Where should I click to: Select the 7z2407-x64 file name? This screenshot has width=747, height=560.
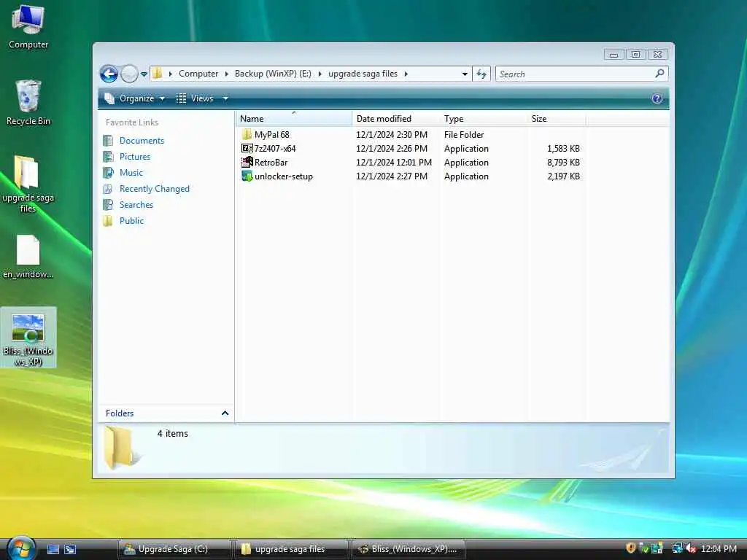[x=275, y=149]
